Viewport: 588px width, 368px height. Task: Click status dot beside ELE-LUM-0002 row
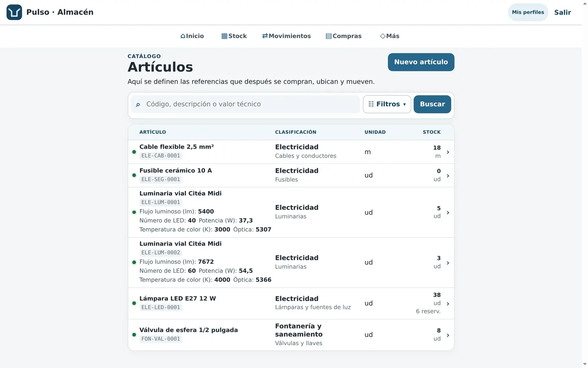(134, 262)
